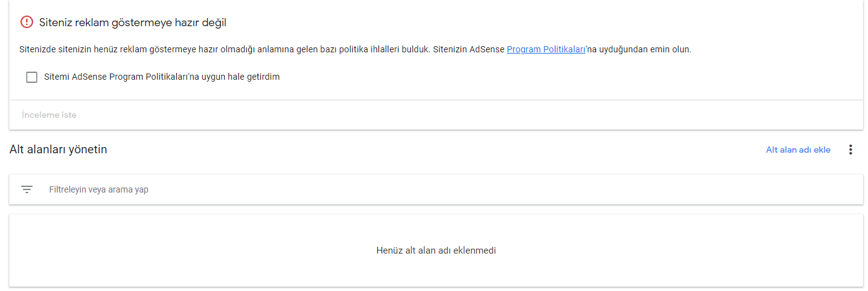The width and height of the screenshot is (868, 291).
Task: Click the 'Alt alanları yönetin' section title
Action: click(x=58, y=150)
